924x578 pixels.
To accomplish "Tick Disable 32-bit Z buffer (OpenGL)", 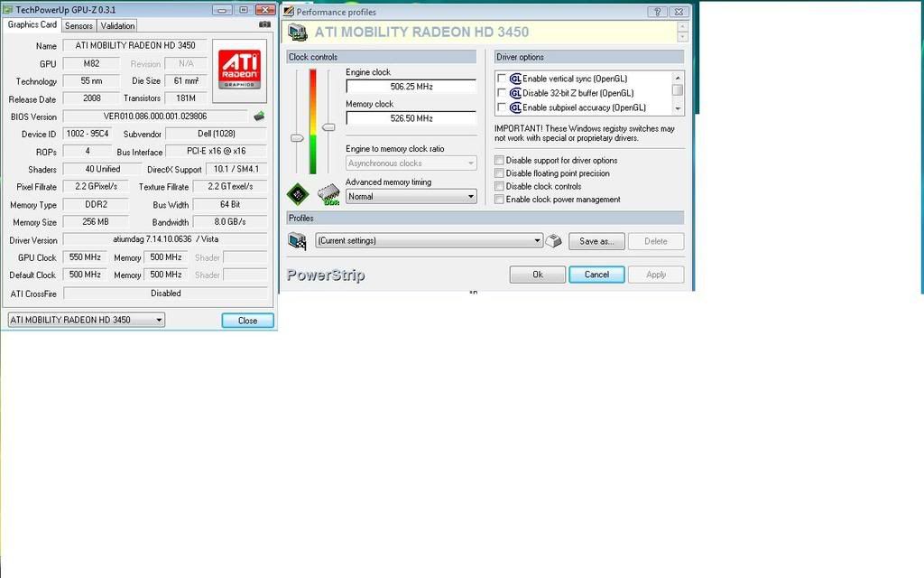I will 502,93.
